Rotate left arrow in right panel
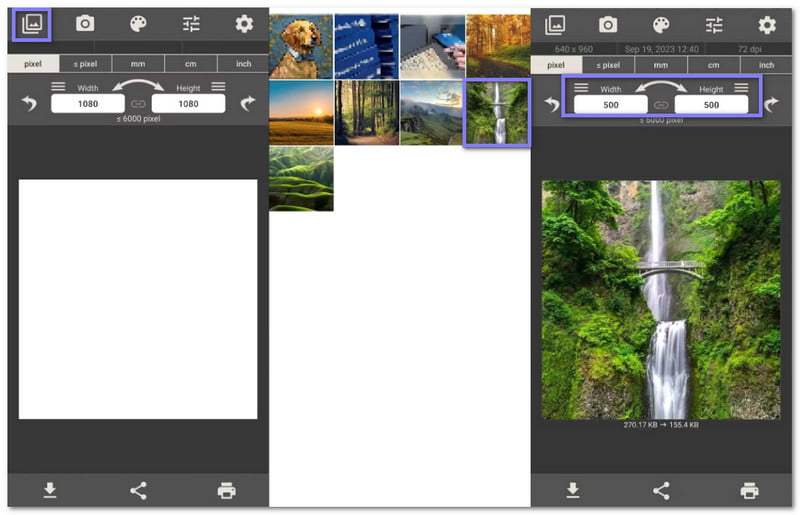The height and width of the screenshot is (515, 800). click(x=552, y=105)
